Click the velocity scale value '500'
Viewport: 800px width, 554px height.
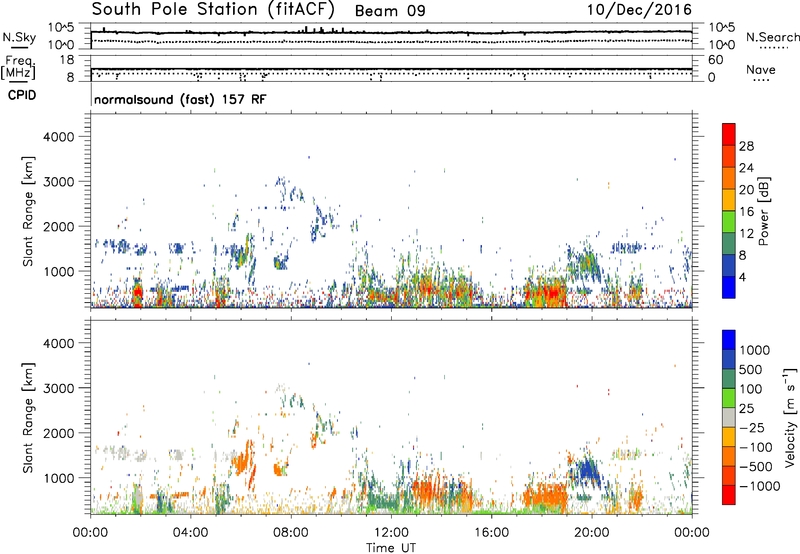[x=751, y=370]
